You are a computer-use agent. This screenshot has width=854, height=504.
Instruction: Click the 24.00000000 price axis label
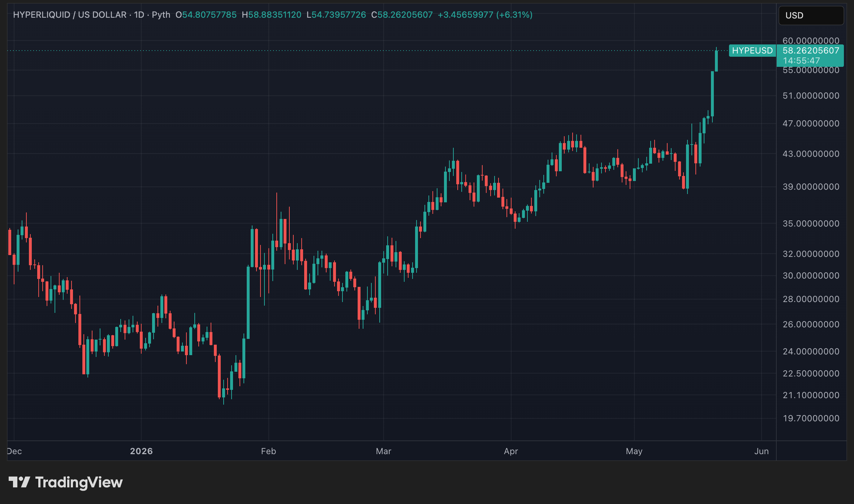[x=811, y=352]
